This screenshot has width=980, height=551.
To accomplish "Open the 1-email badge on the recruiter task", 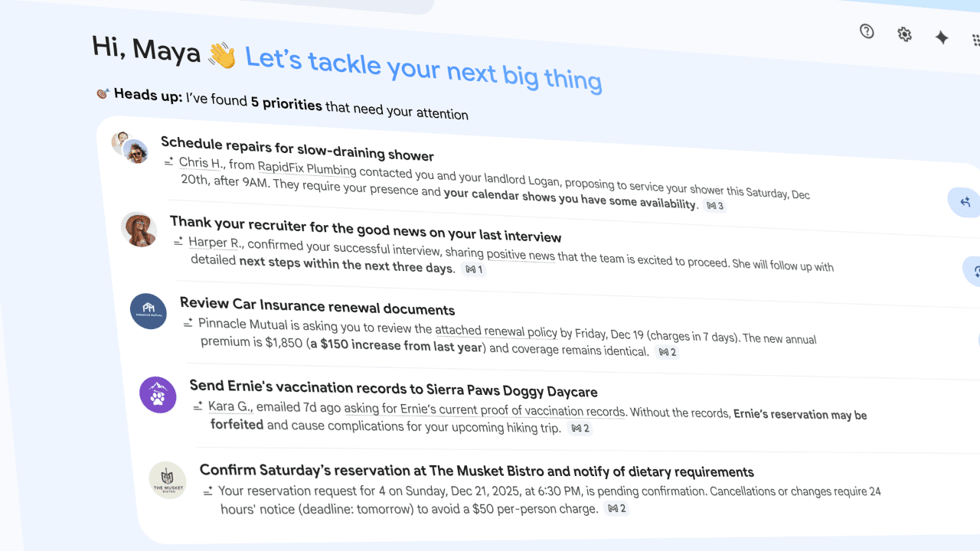I will (475, 269).
